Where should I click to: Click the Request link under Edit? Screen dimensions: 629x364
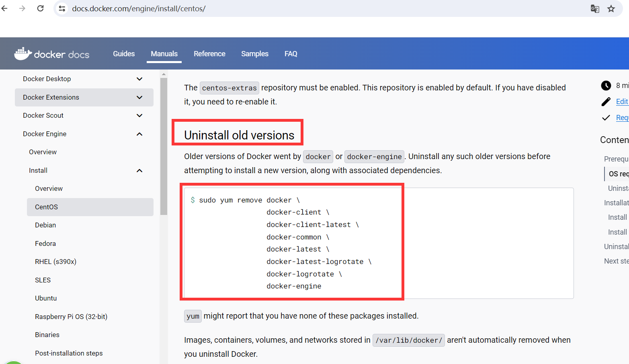pyautogui.click(x=622, y=118)
